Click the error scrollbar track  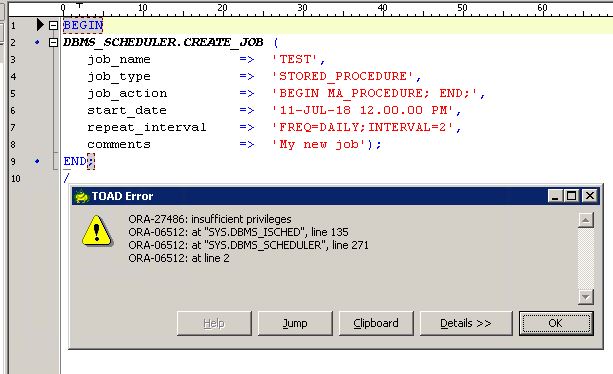(x=585, y=258)
